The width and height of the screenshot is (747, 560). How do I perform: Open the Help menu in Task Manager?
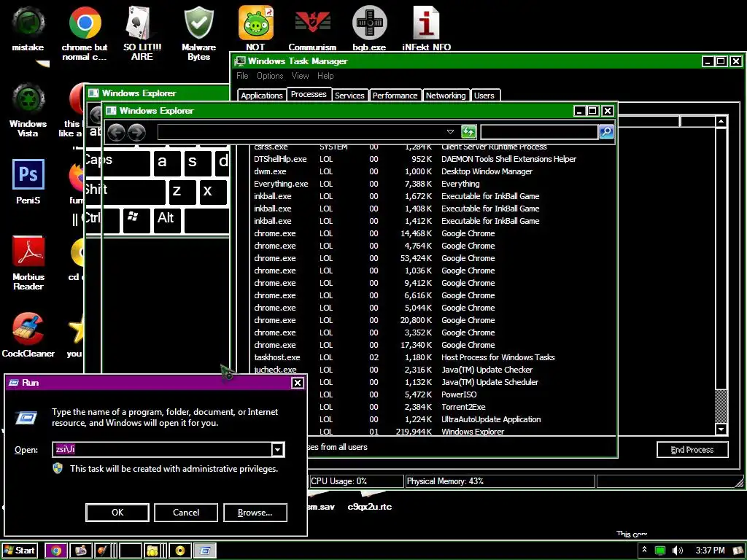click(x=325, y=76)
